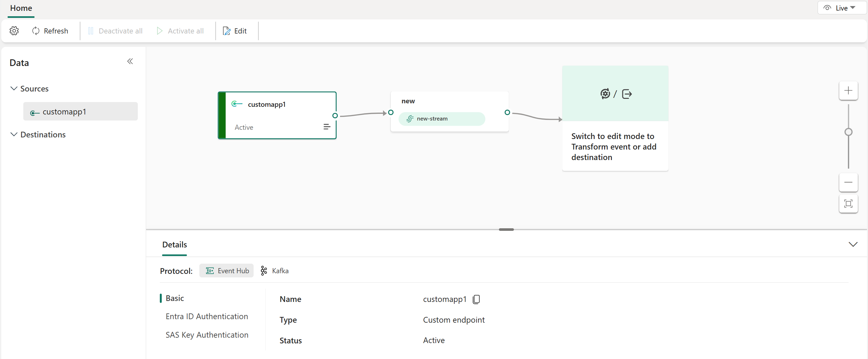This screenshot has height=359, width=868.
Task: Click the customapp1 source node icon
Action: [236, 105]
